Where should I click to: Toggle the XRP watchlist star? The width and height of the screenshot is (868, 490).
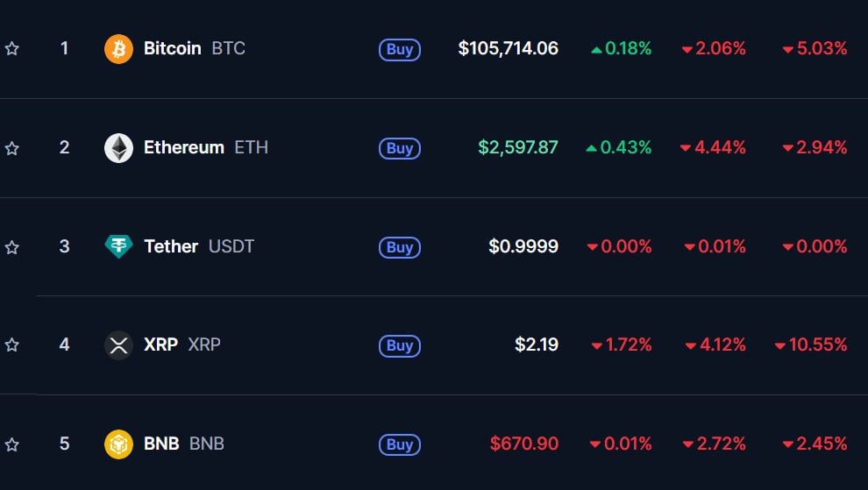click(x=11, y=345)
